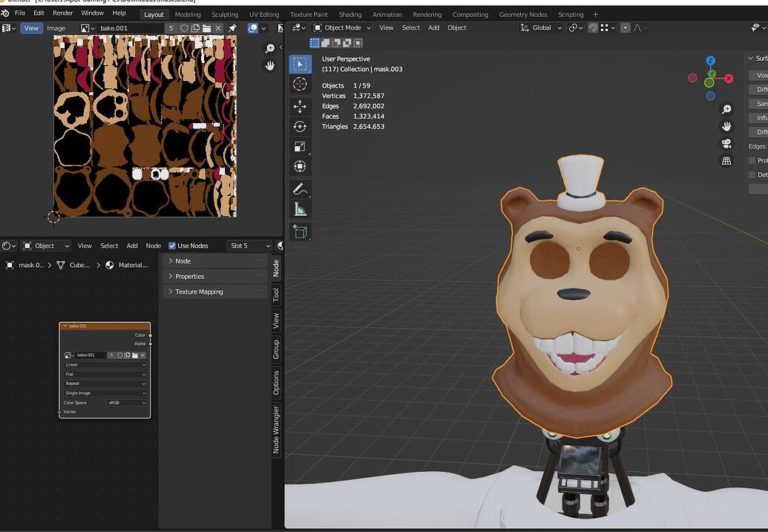Switch perspective/orthographic grid icon
Screen dimensions: 768x532
click(726, 161)
